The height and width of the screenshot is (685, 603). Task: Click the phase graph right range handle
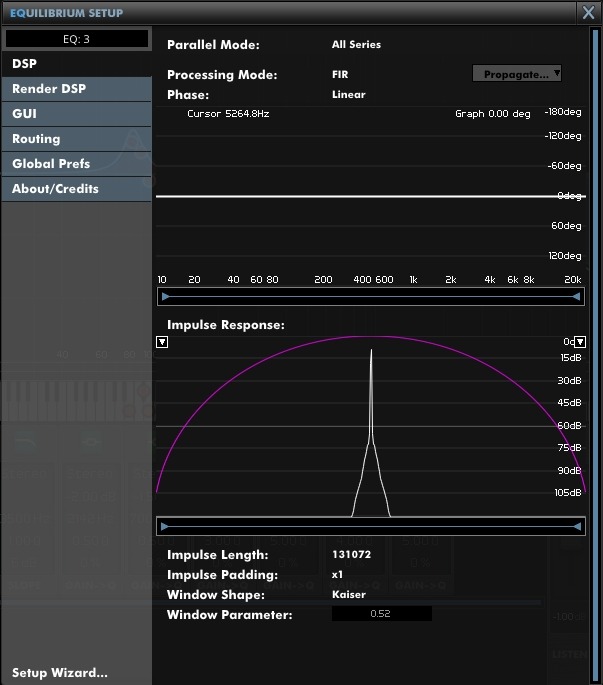576,297
